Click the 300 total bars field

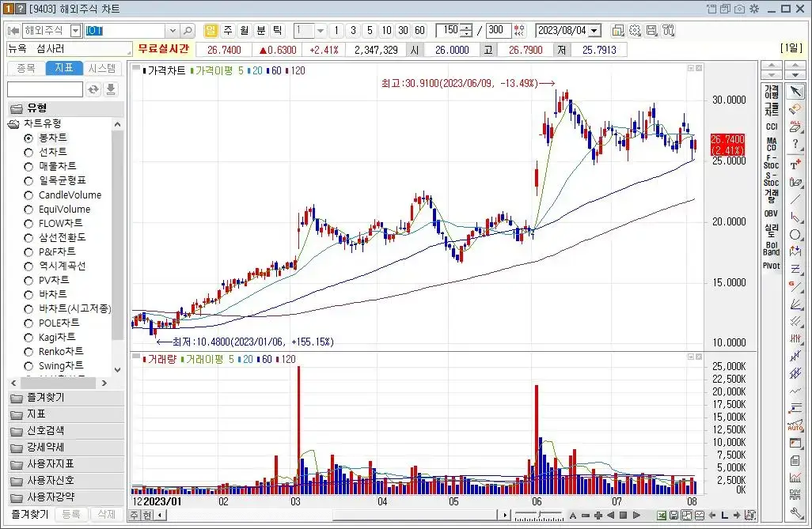coord(498,31)
